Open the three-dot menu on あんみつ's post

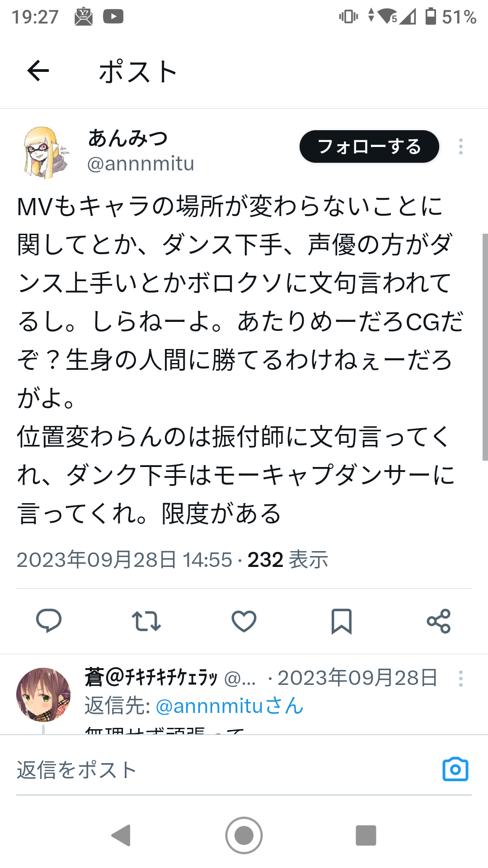460,146
